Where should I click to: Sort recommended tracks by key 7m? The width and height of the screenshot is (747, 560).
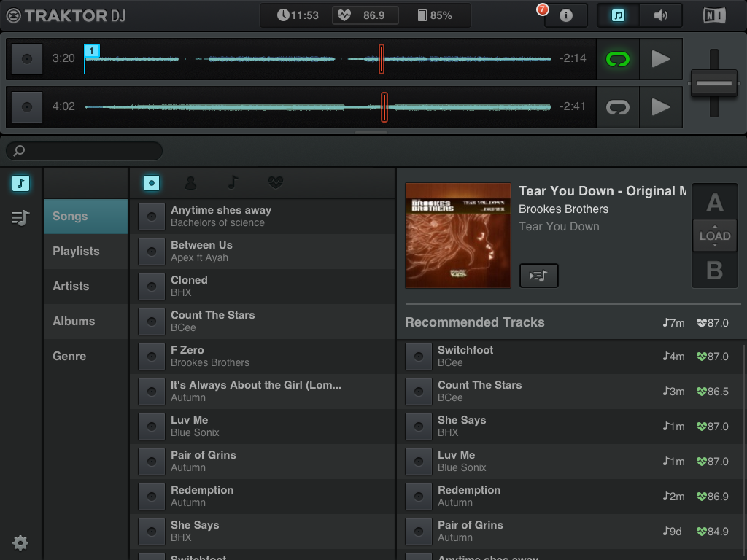click(x=673, y=323)
